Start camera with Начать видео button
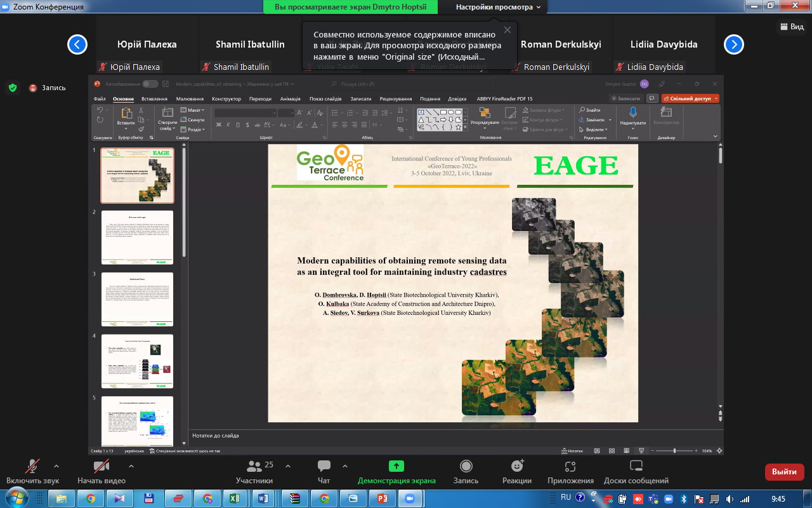Viewport: 812px width, 508px height. click(x=101, y=473)
